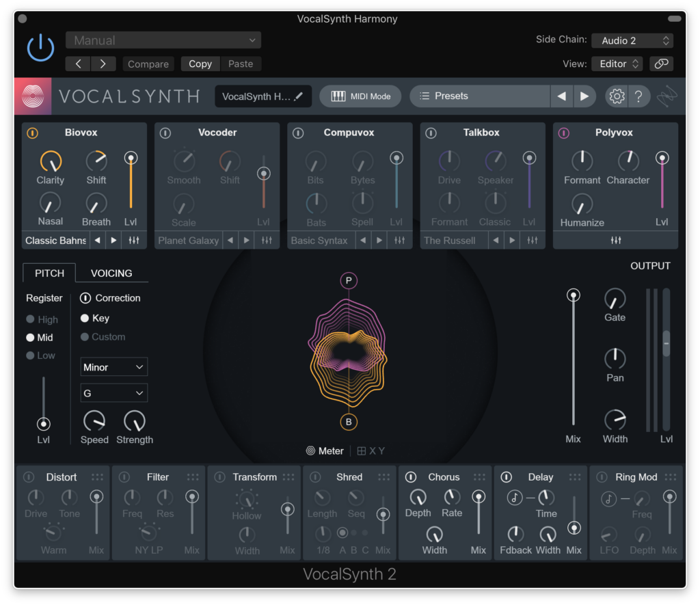Open MIDI Mode
The width and height of the screenshot is (700, 605).
(x=360, y=96)
